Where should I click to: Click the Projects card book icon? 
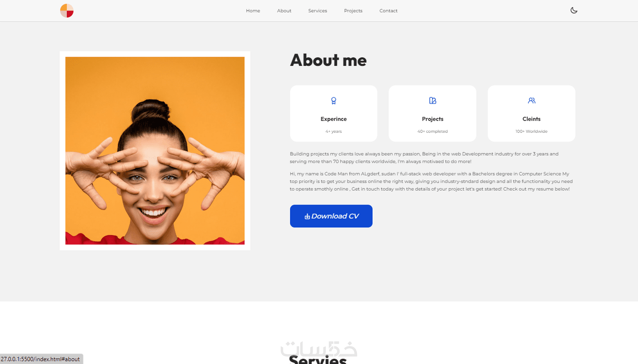[433, 101]
